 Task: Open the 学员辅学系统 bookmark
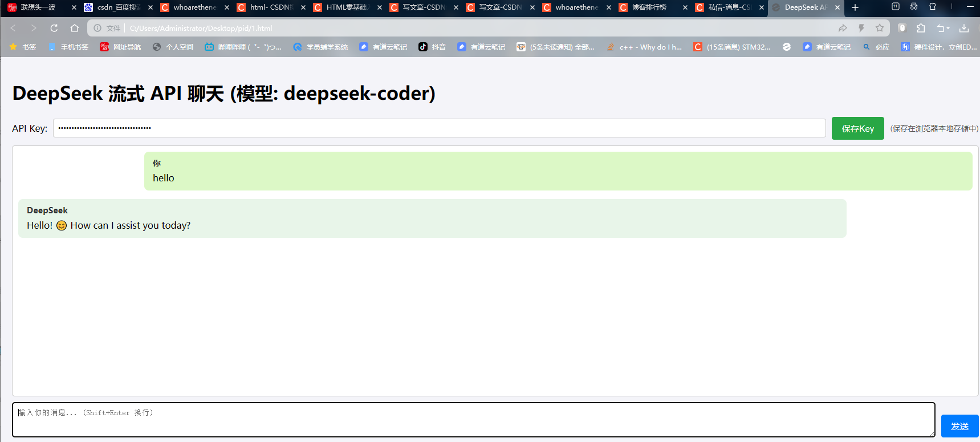pos(320,47)
